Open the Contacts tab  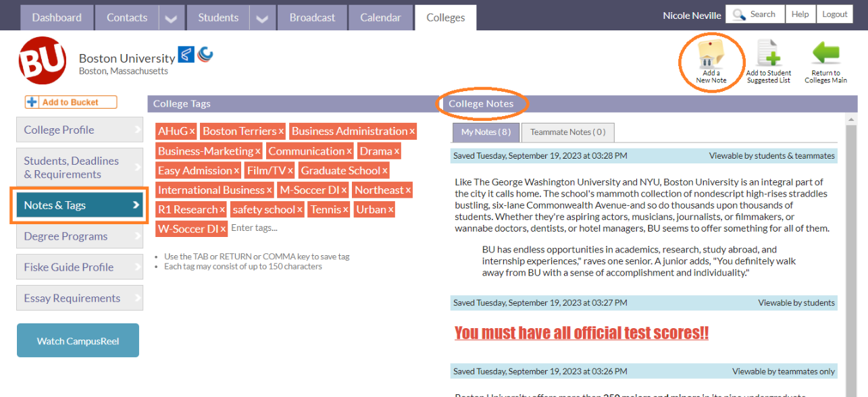tap(127, 18)
